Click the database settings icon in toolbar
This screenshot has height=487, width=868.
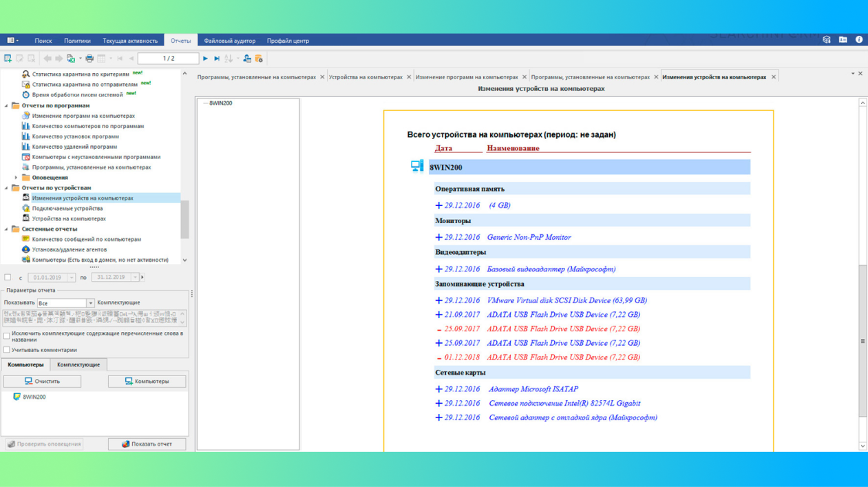point(259,59)
